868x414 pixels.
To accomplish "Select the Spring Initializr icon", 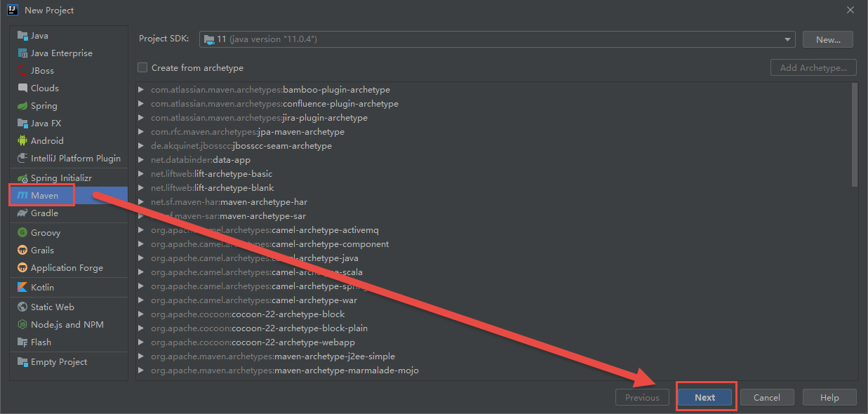I will click(22, 178).
